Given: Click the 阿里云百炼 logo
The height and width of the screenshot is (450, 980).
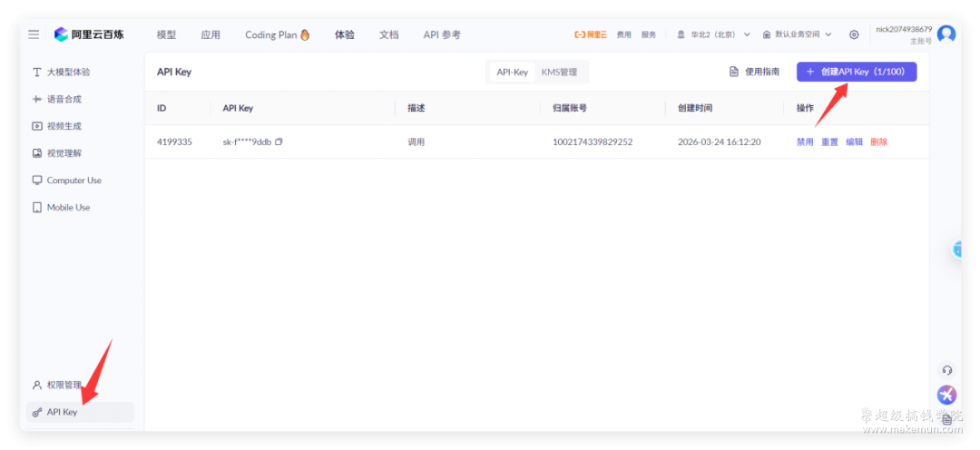Looking at the screenshot, I should [89, 34].
